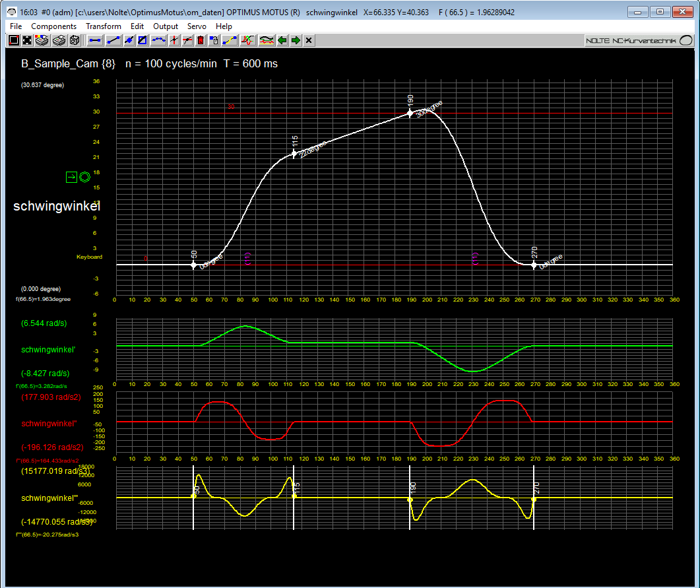This screenshot has width=700, height=588.
Task: Click the wavy dotted curve tool icon
Action: pos(158,40)
